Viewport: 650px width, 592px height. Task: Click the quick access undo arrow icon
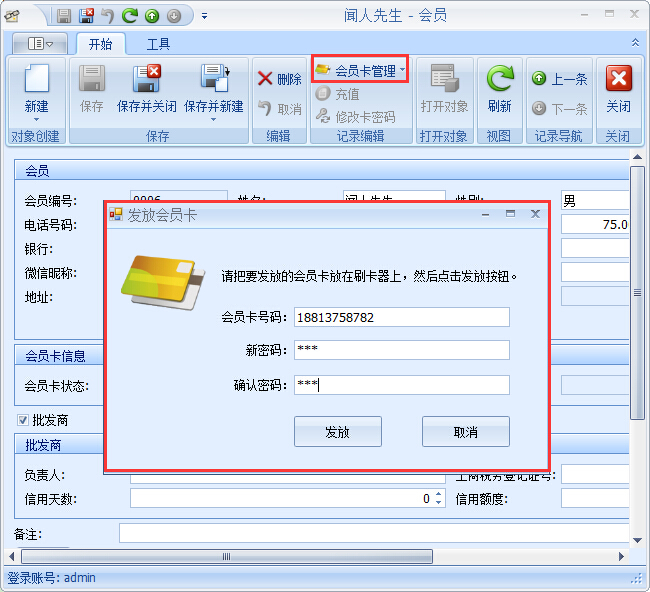(x=108, y=16)
